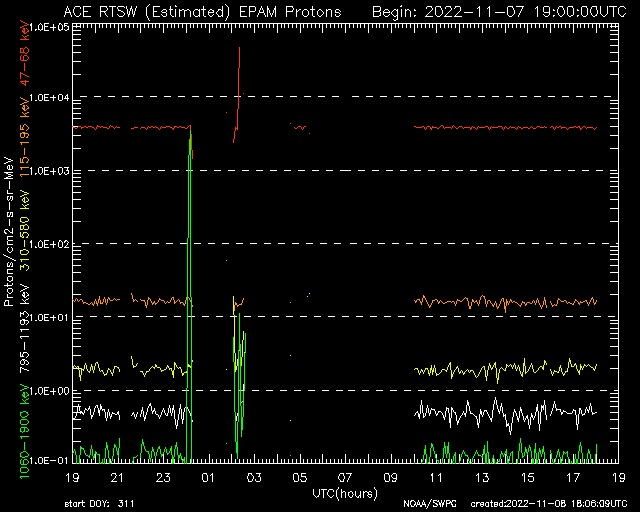Screen dimensions: 640x512
Task: Click the 17 hour tick label
Action: point(573,477)
